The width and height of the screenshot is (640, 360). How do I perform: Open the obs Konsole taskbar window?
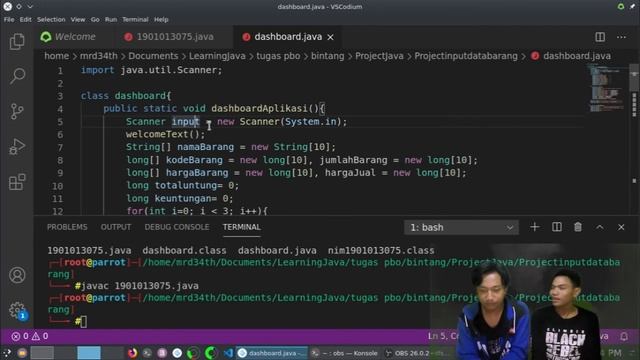(x=344, y=353)
